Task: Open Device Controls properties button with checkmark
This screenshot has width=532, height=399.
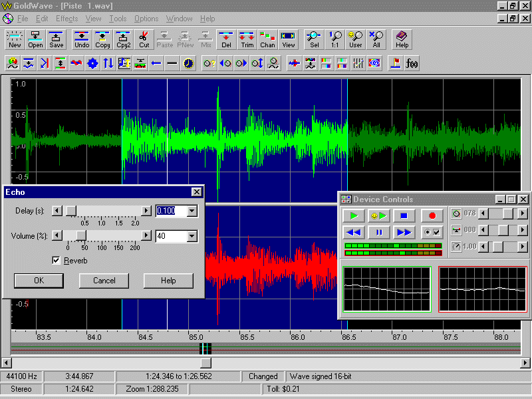Action: 432,232
